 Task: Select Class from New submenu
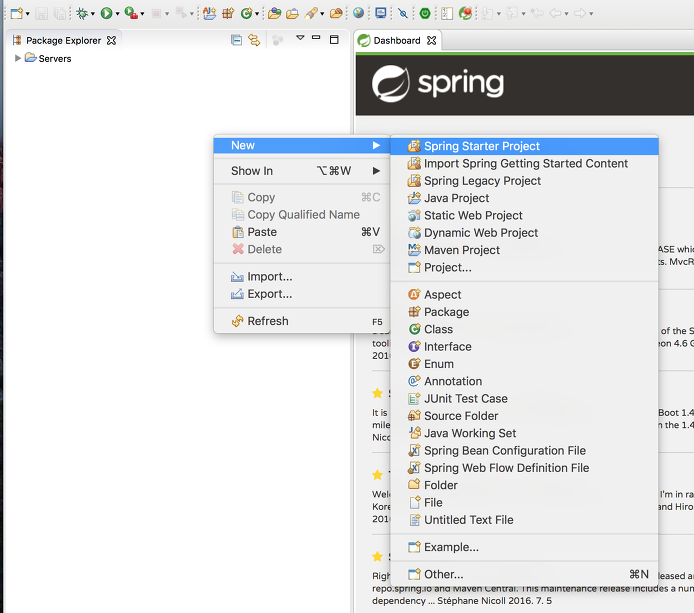pyautogui.click(x=524, y=329)
